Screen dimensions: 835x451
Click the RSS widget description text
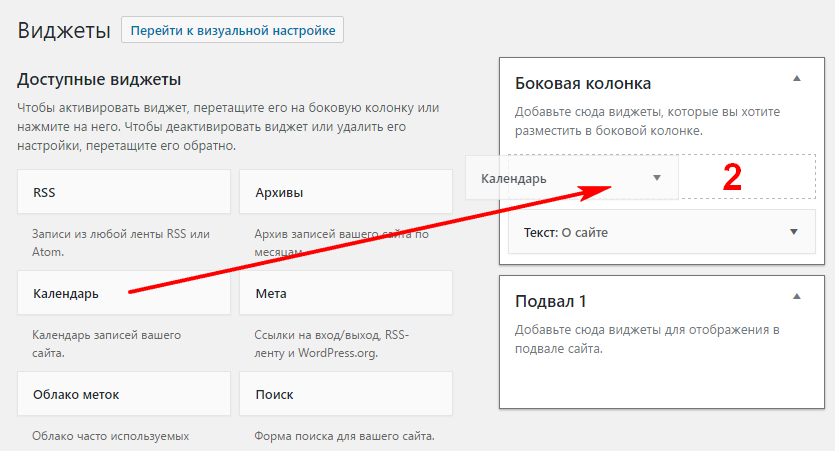click(x=120, y=243)
